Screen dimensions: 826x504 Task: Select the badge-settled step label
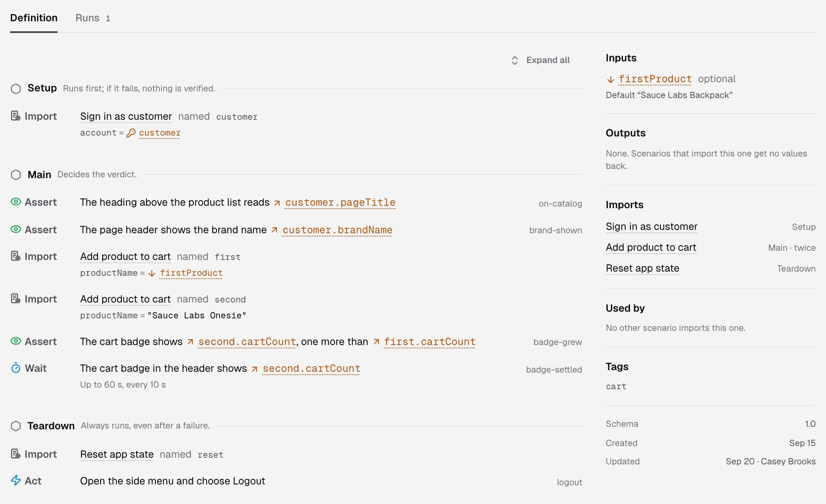click(x=554, y=370)
